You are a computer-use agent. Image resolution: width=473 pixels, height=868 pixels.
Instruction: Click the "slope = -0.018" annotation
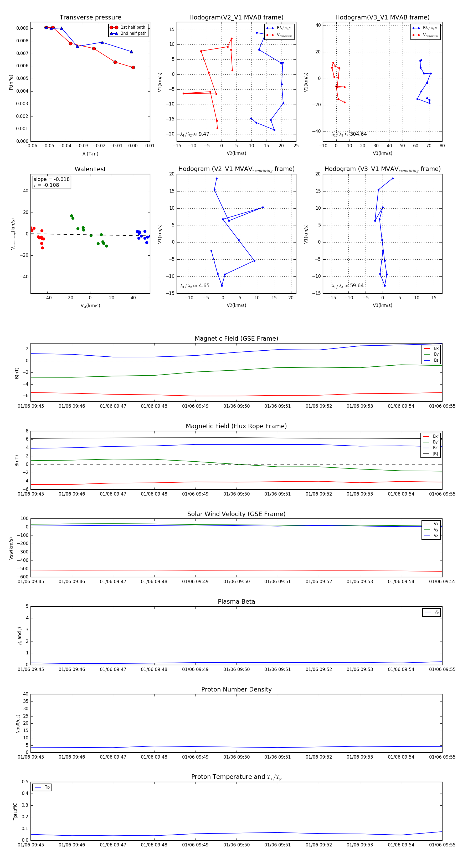click(52, 179)
